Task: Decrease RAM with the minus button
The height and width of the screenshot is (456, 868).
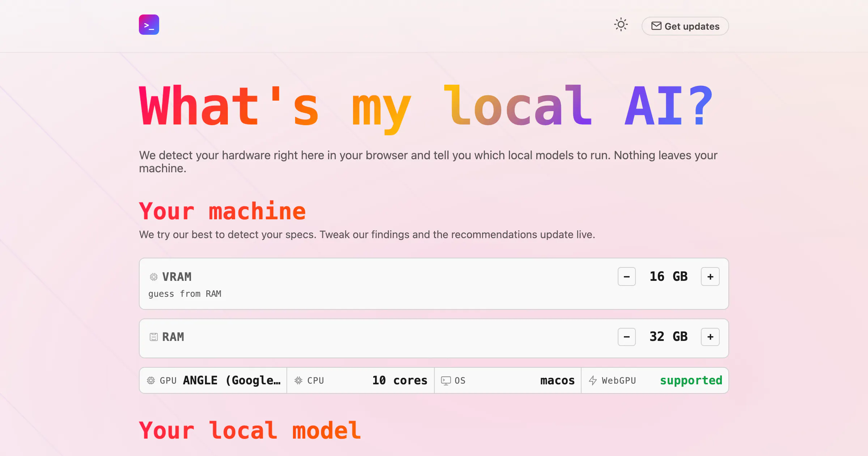Action: tap(627, 337)
